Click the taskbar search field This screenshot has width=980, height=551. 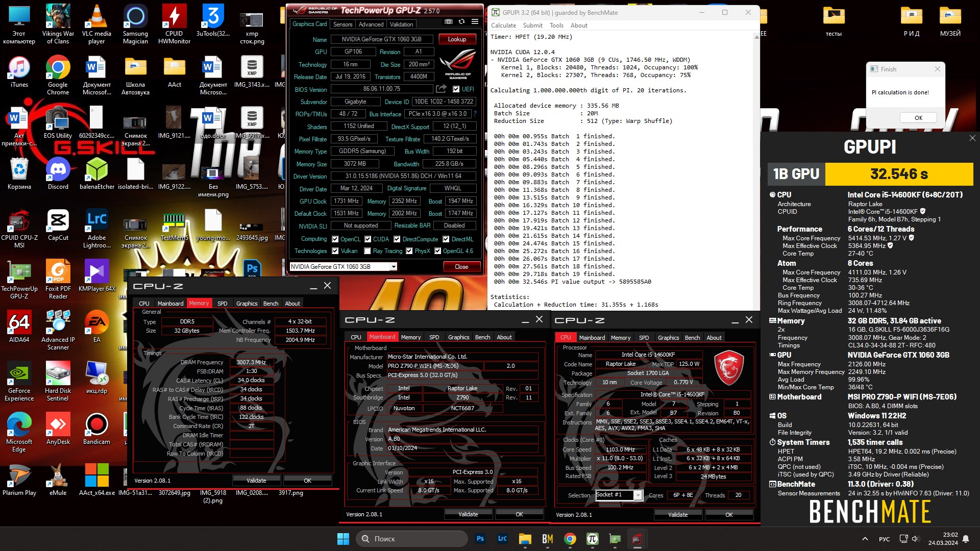pos(412,539)
